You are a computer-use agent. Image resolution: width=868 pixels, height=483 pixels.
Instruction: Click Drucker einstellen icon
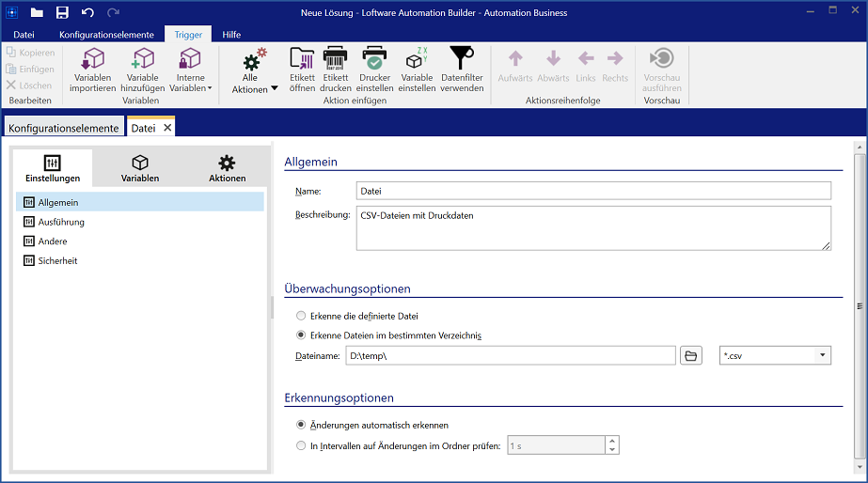[374, 59]
